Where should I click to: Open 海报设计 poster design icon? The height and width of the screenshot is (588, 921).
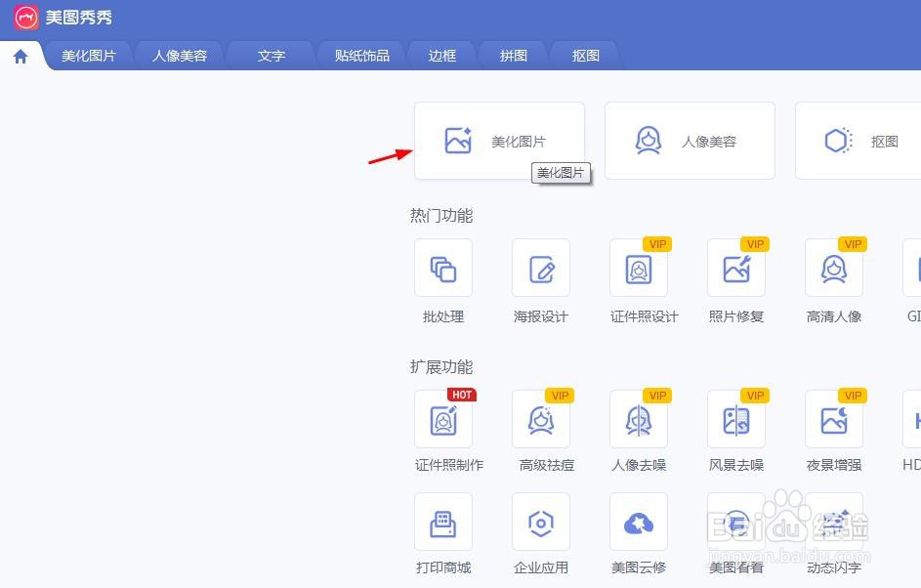pyautogui.click(x=541, y=268)
